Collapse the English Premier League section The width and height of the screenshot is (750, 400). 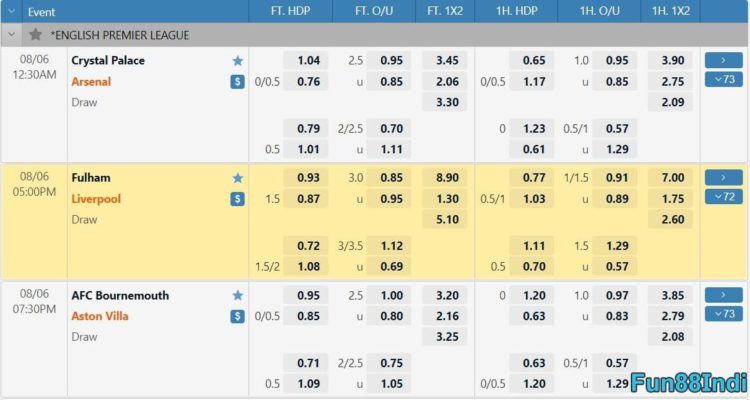pos(11,34)
